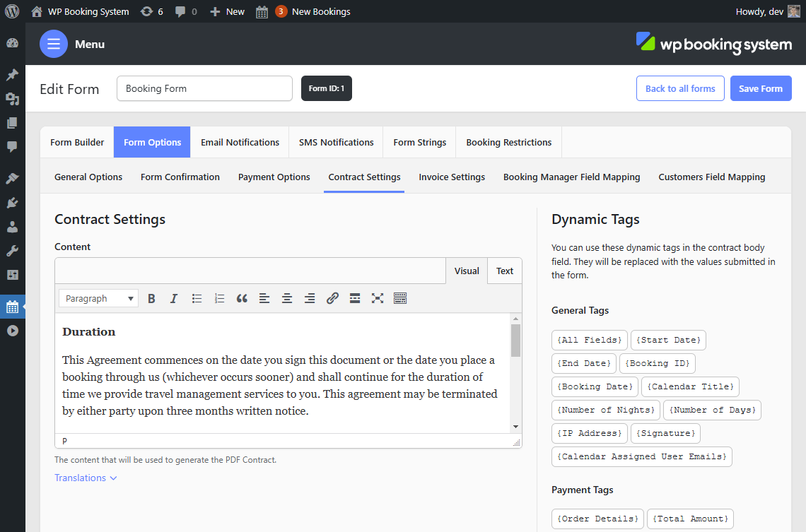This screenshot has width=806, height=532.
Task: Switch to the Form Builder tab
Action: 77,142
